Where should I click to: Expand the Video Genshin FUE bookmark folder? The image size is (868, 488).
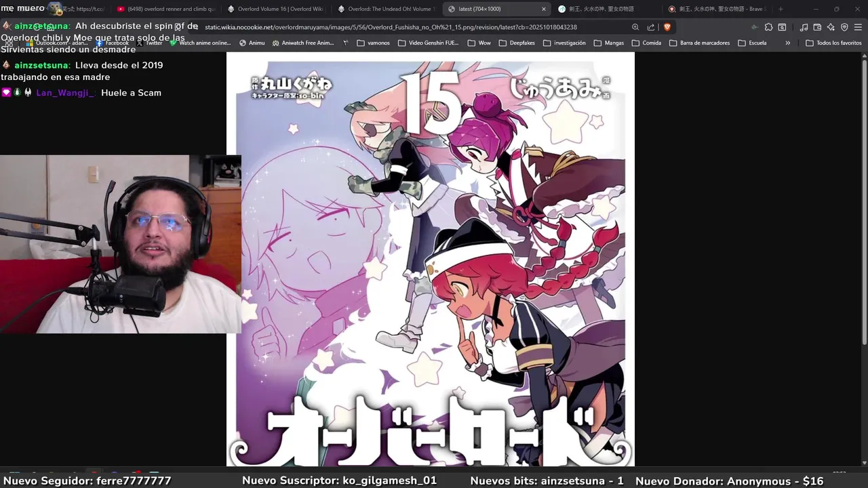428,43
